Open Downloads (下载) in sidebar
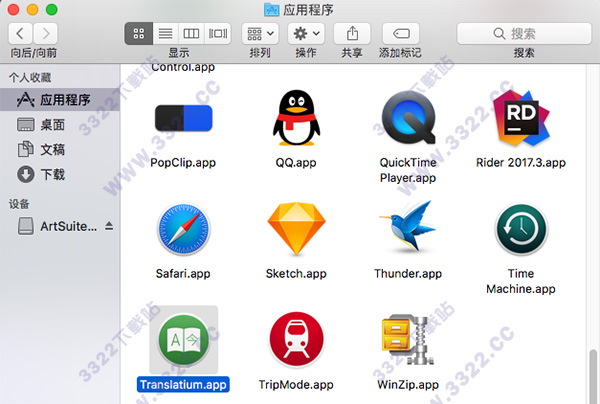Image resolution: width=600 pixels, height=404 pixels. 60,174
